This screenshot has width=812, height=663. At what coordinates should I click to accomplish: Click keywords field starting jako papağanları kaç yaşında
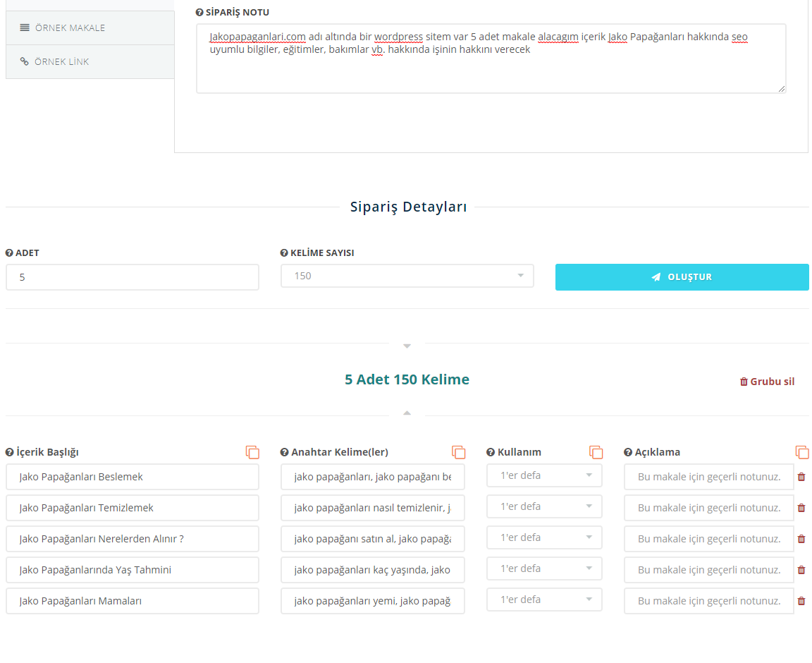tap(373, 570)
